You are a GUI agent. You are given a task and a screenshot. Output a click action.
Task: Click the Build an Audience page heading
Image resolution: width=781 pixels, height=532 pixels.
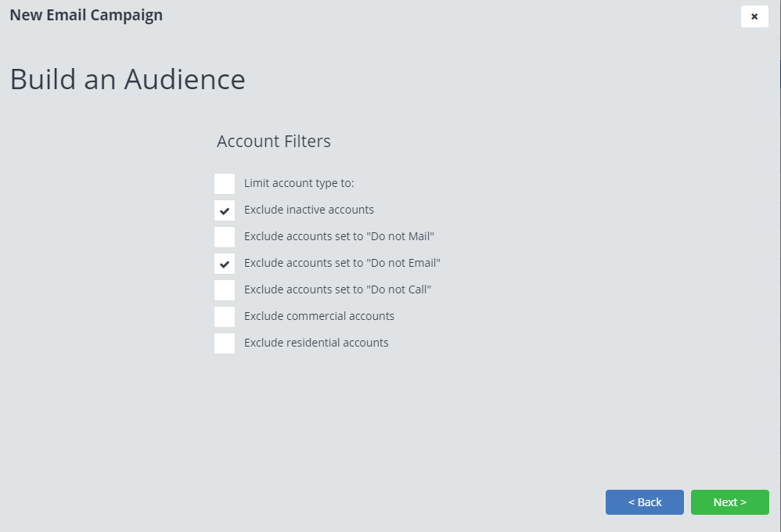click(128, 80)
